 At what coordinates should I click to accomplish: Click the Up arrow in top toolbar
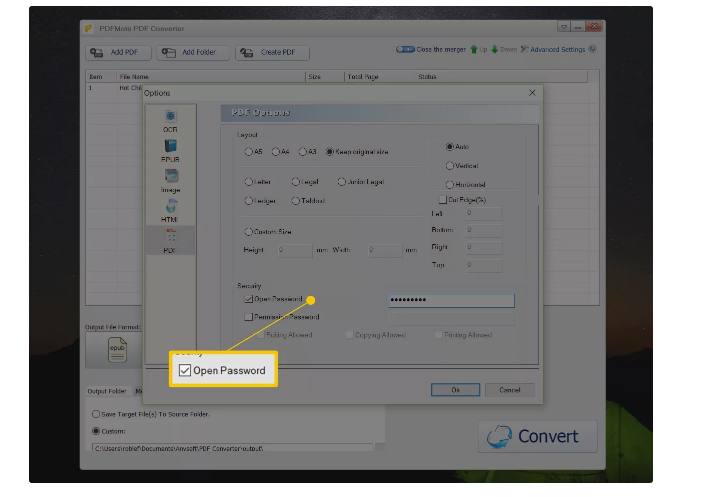pyautogui.click(x=478, y=50)
